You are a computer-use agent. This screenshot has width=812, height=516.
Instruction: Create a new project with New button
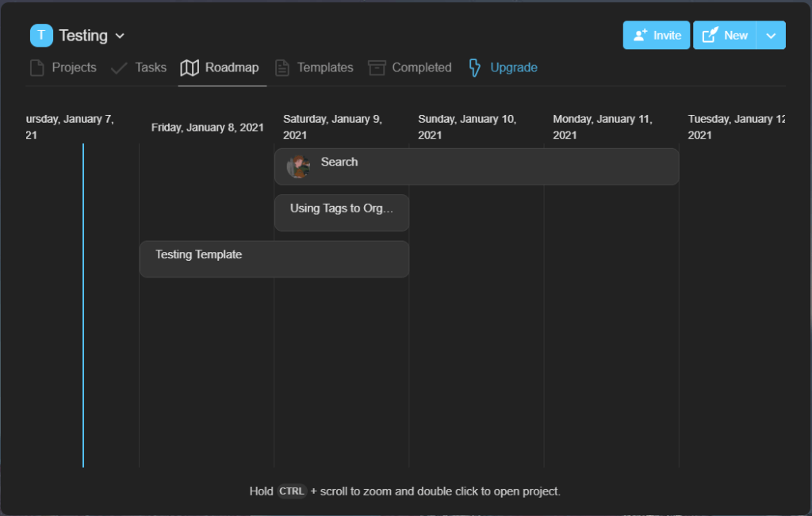(725, 36)
